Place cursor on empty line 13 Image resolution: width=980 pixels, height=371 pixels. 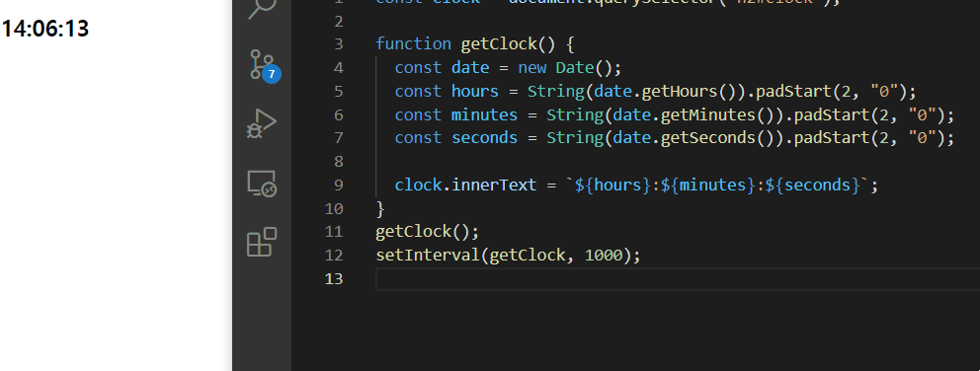tap(678, 279)
